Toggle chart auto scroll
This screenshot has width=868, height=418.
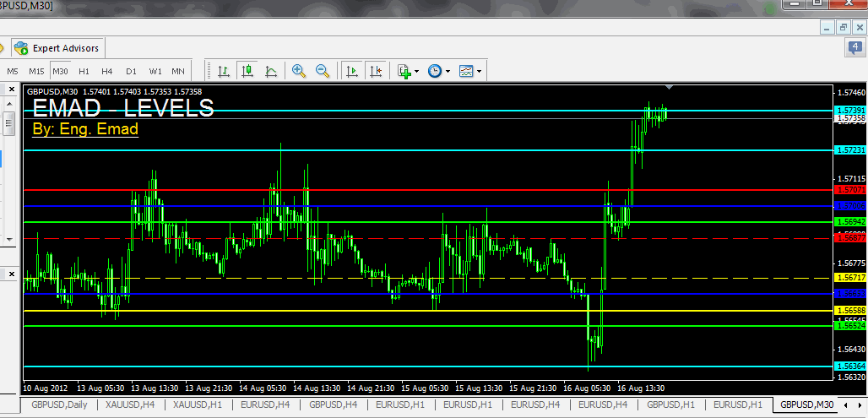352,71
